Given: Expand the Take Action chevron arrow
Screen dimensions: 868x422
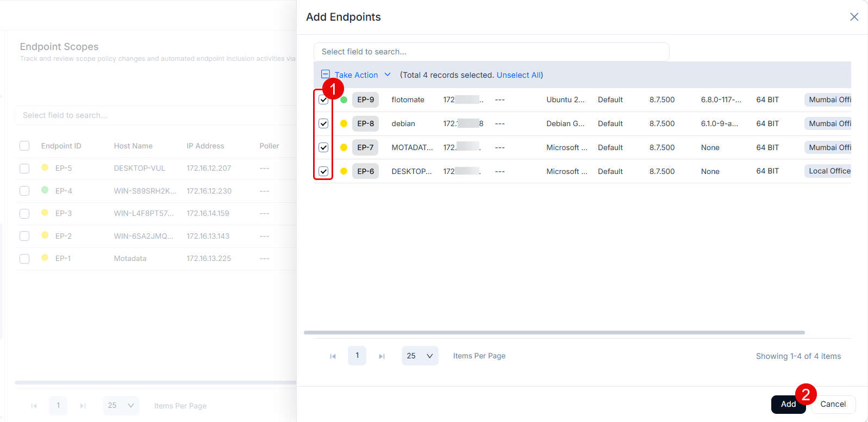Looking at the screenshot, I should point(388,75).
